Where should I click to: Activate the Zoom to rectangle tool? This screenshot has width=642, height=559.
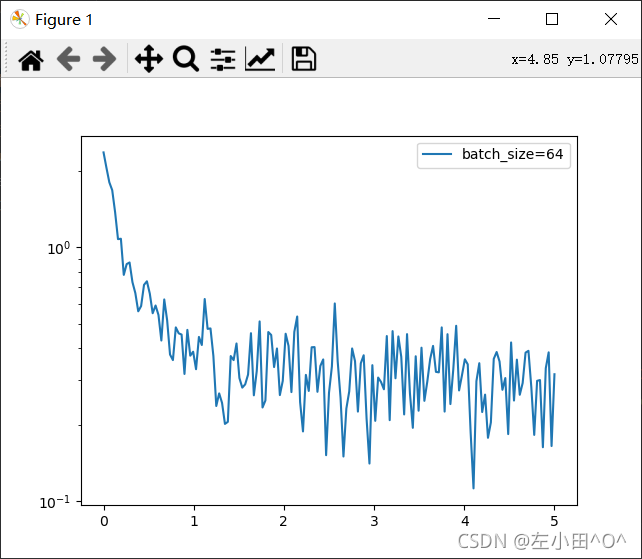[x=186, y=59]
